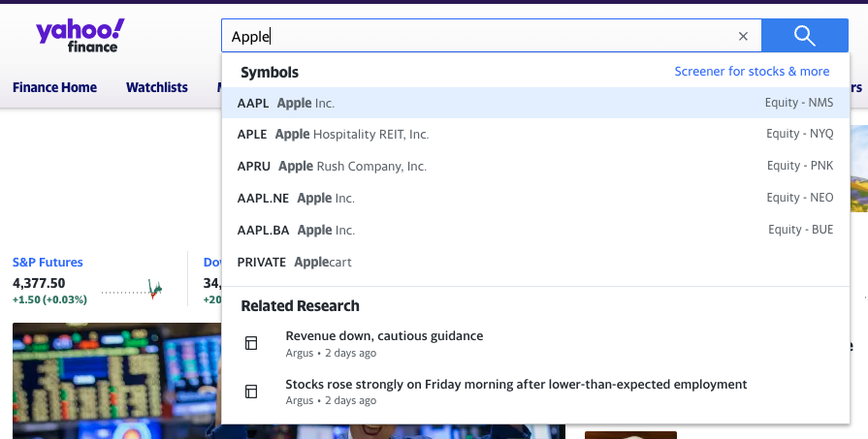The height and width of the screenshot is (439, 868).
Task: Select AAPL.NE Apple Inc. NEO suggestion
Action: (535, 198)
